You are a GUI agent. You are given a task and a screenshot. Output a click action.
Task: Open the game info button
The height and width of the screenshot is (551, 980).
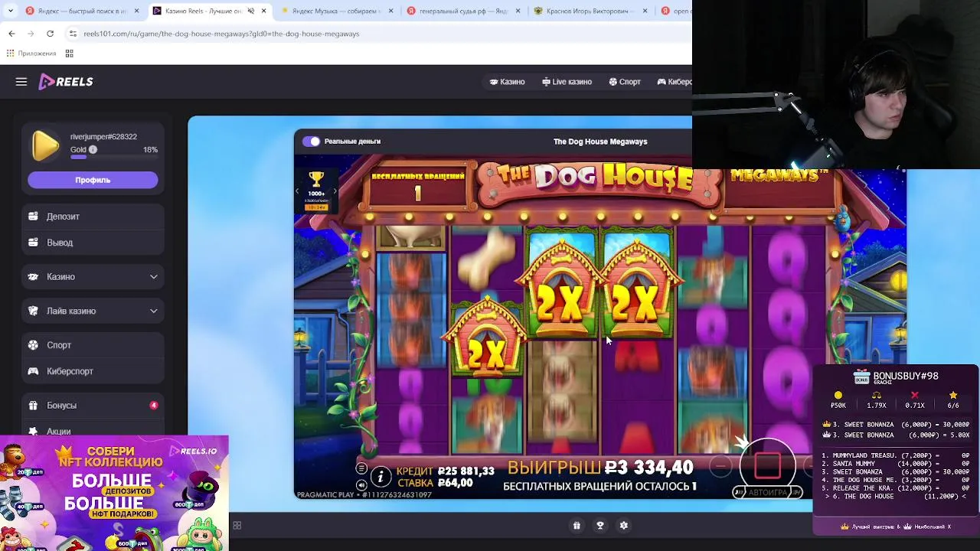381,477
